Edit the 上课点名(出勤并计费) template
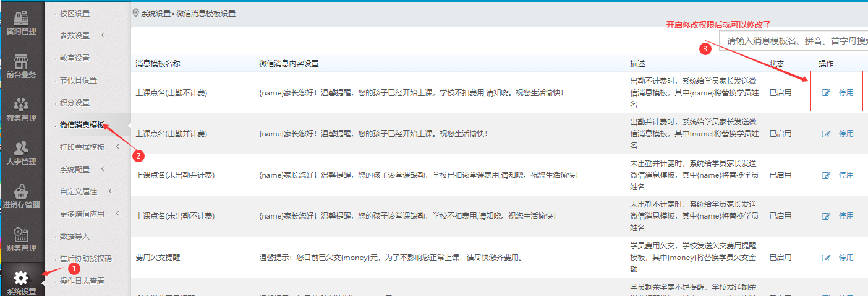This screenshot has width=868, height=296. (x=826, y=134)
